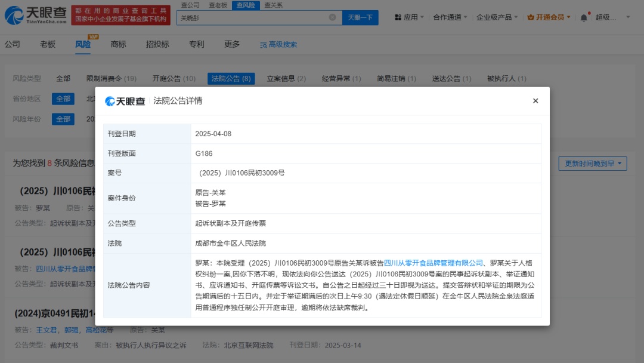Viewport: 644px width, 363px height.
Task: Close the 法院公告详情 dialog
Action: pyautogui.click(x=535, y=101)
